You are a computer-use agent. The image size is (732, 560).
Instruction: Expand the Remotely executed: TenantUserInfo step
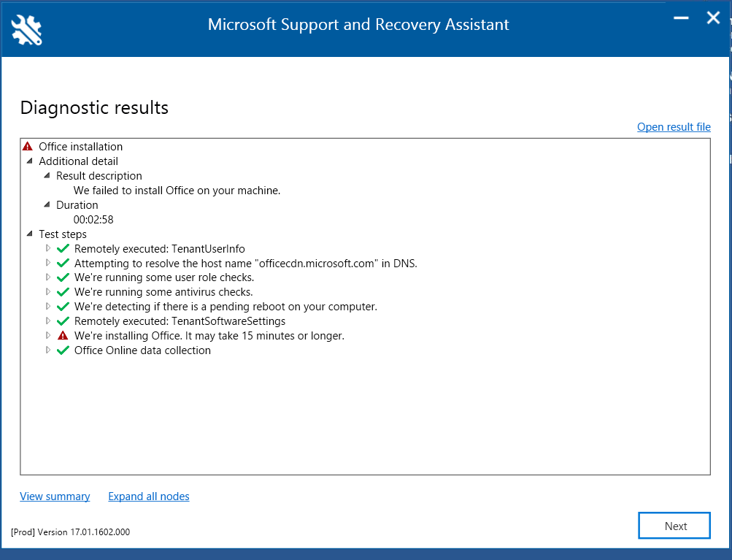pyautogui.click(x=47, y=248)
